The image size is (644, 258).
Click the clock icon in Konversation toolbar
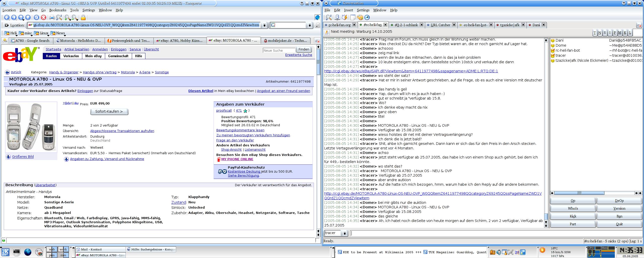[367, 17]
